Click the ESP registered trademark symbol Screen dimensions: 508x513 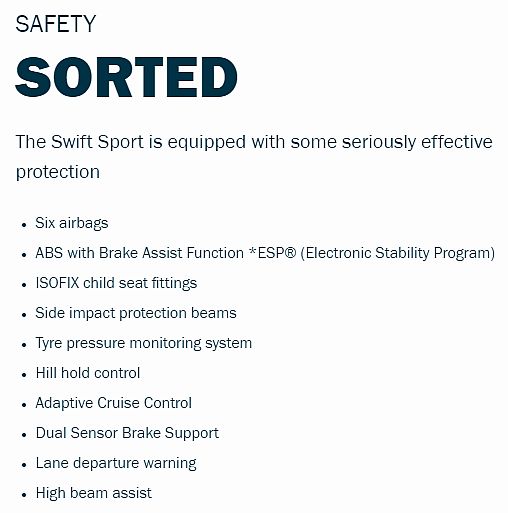[290, 253]
